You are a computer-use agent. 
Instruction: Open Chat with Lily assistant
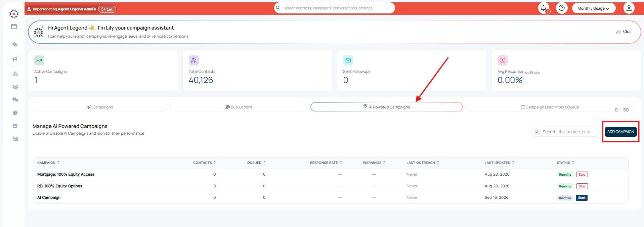pyautogui.click(x=624, y=32)
